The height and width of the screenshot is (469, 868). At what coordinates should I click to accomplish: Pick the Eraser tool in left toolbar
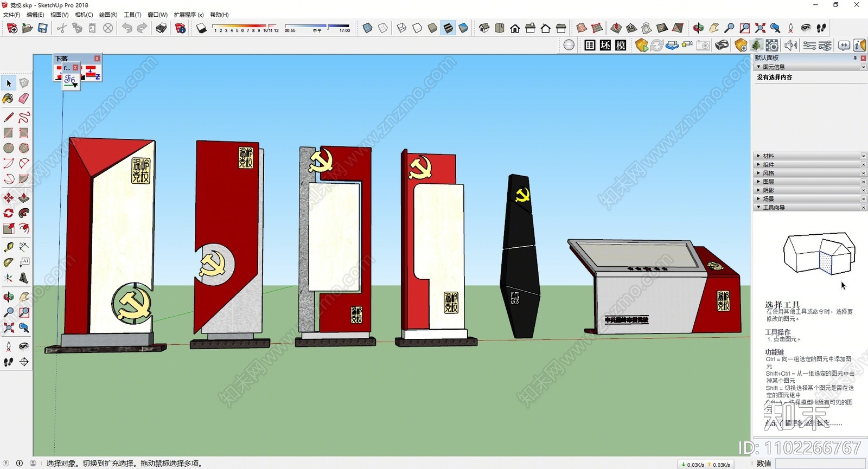tap(24, 99)
